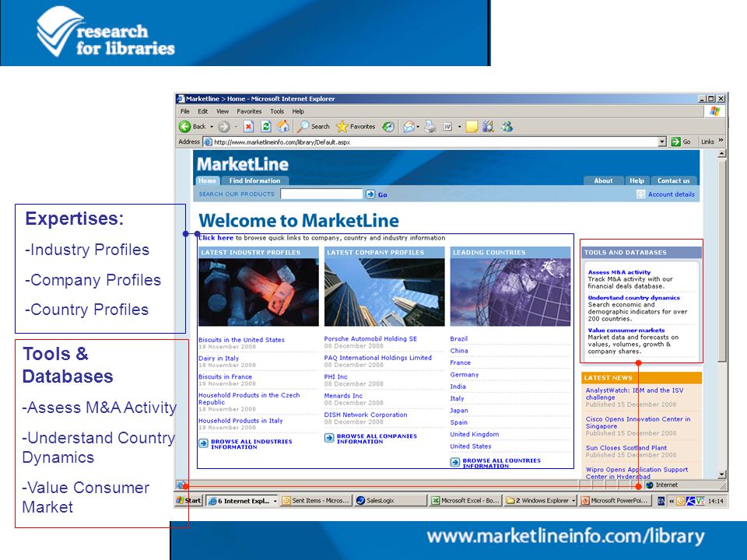Viewport: 747px width, 560px height.
Task: Select the MarketLine Home tab
Action: tap(207, 180)
